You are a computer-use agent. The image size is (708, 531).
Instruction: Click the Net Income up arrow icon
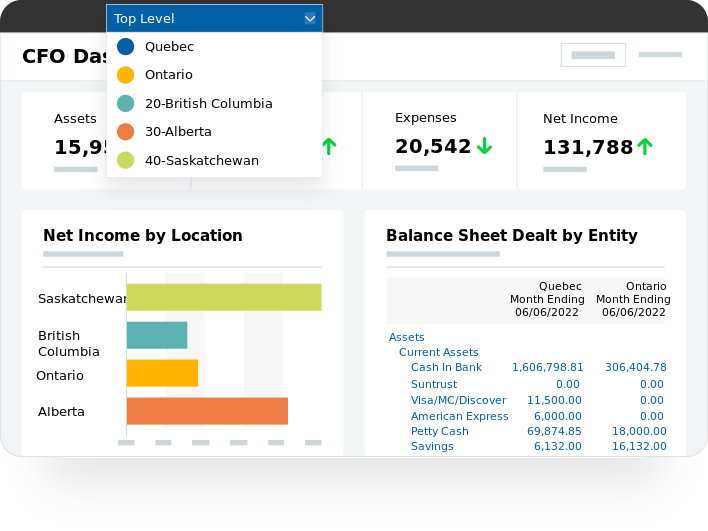pyautogui.click(x=645, y=147)
